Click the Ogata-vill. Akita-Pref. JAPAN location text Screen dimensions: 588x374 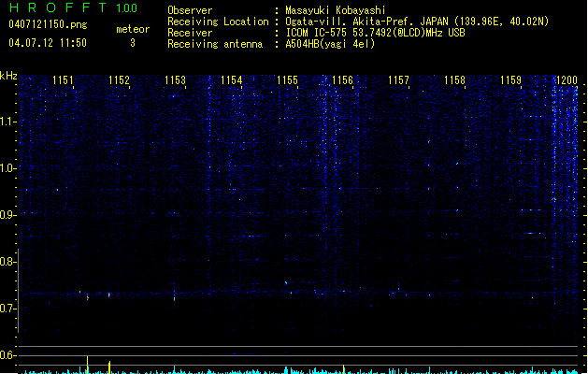(x=417, y=22)
